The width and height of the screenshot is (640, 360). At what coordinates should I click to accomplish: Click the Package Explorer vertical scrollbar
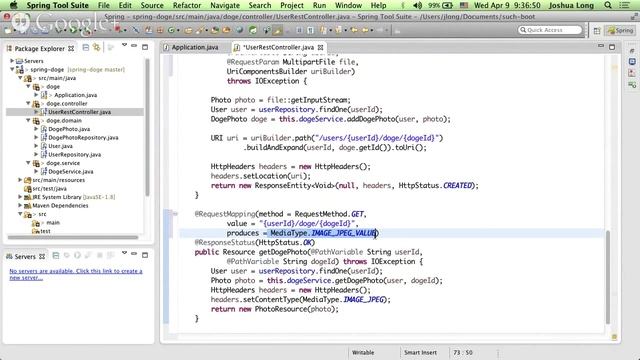[147, 127]
